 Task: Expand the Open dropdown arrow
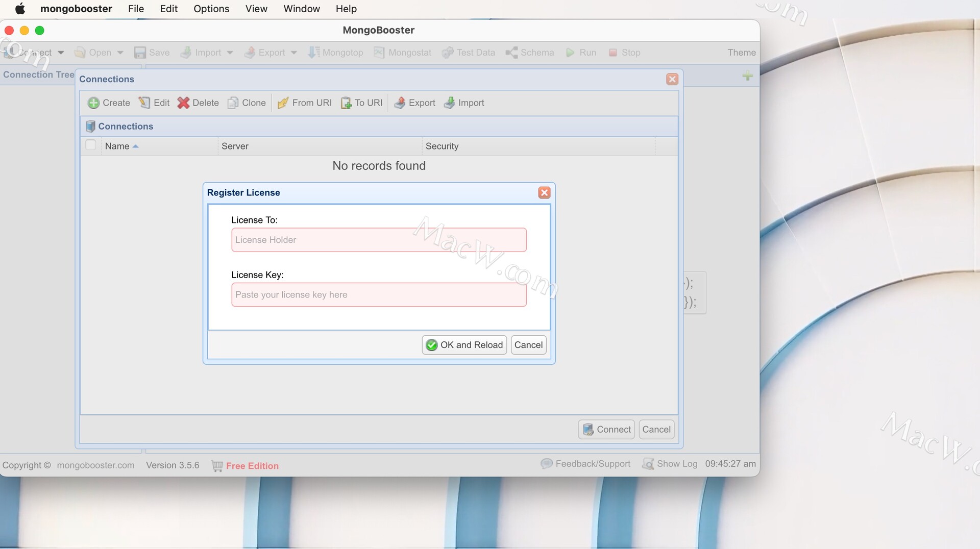point(120,53)
